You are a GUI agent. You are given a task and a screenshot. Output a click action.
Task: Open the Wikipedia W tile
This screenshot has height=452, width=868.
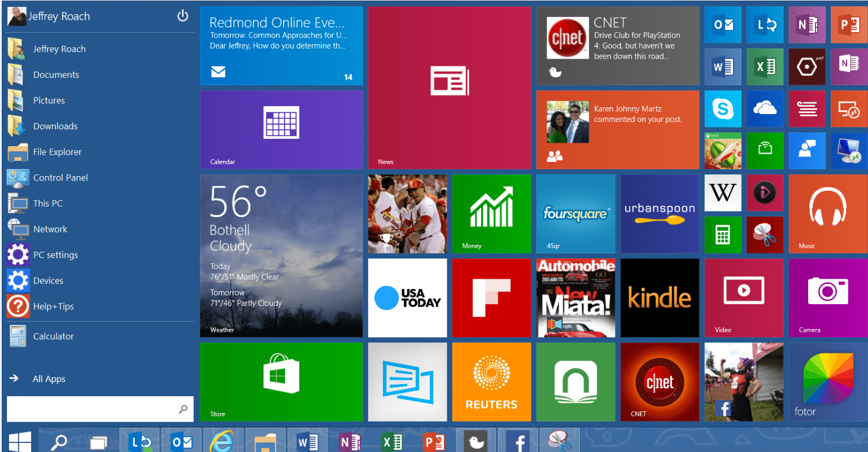(723, 193)
